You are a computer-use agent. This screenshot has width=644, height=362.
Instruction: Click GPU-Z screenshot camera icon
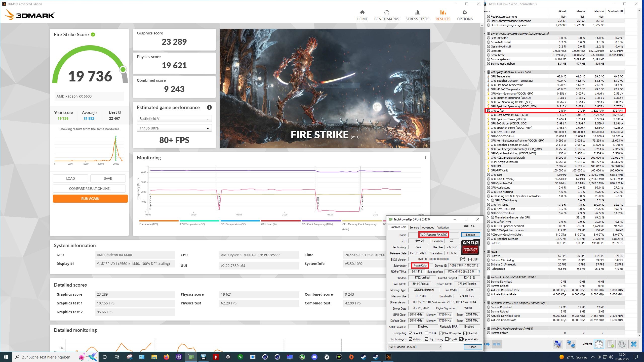tap(466, 226)
